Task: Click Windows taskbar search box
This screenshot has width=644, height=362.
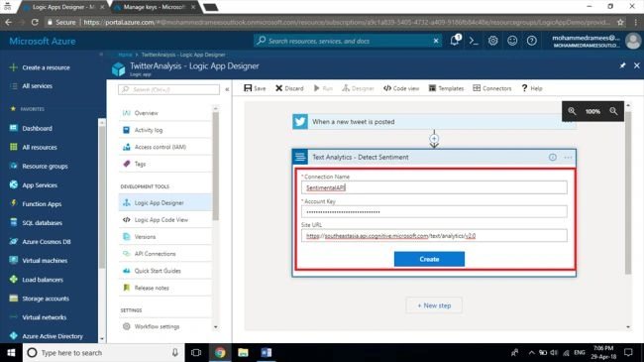Action: point(103,352)
